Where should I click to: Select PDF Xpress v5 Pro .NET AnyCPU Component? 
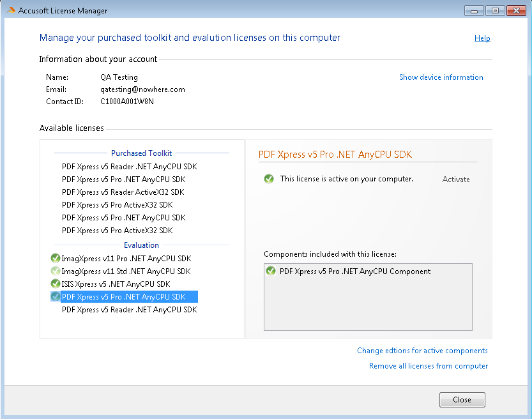point(355,271)
